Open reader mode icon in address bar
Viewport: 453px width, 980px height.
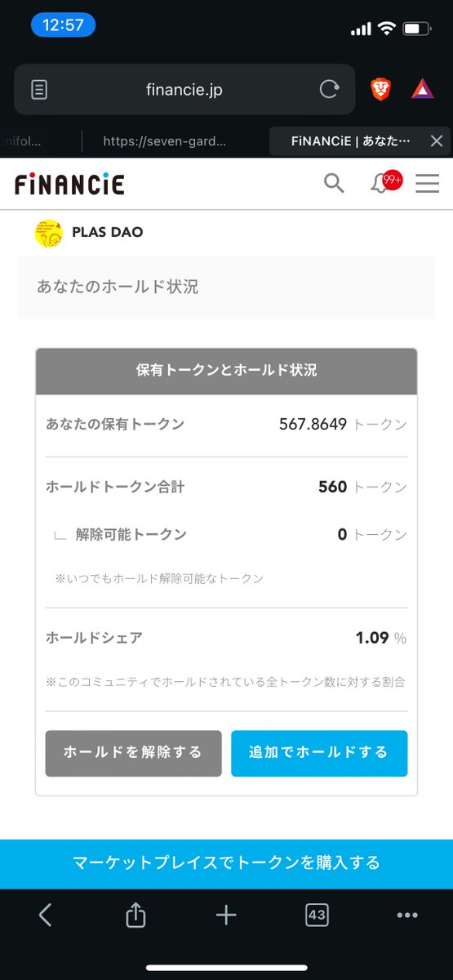coord(39,89)
